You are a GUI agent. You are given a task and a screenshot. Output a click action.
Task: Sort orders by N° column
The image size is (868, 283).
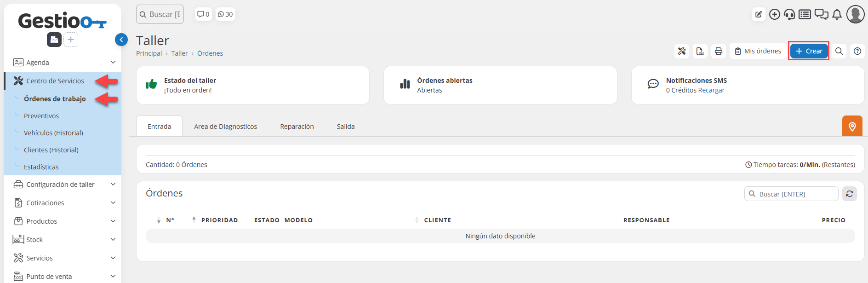(x=170, y=220)
